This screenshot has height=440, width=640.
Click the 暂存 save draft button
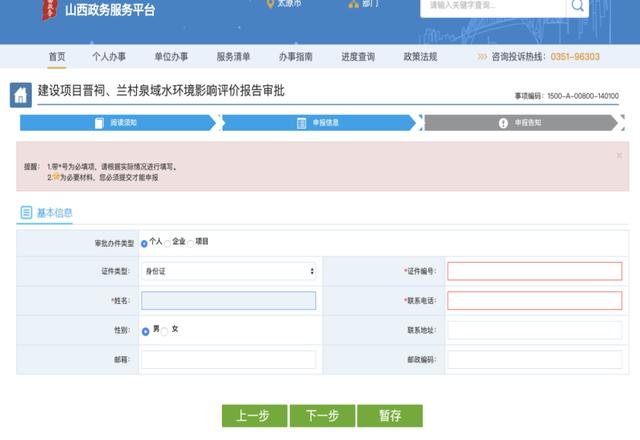click(390, 416)
